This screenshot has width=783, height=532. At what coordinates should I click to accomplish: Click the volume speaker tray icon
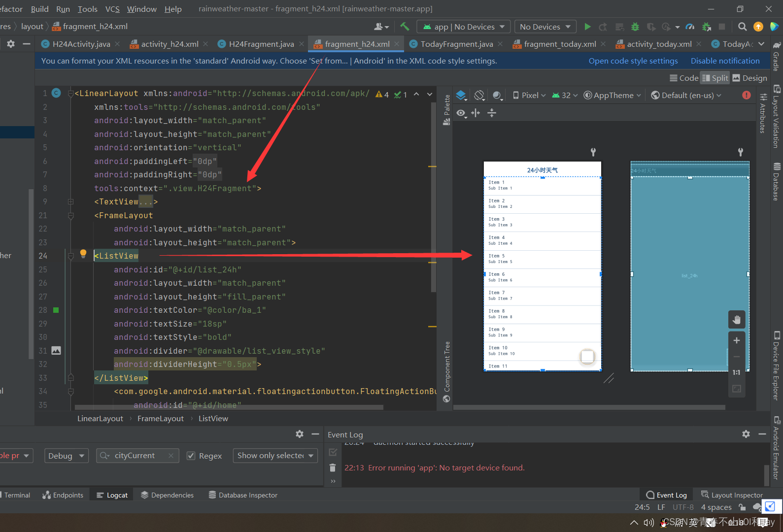[648, 522]
